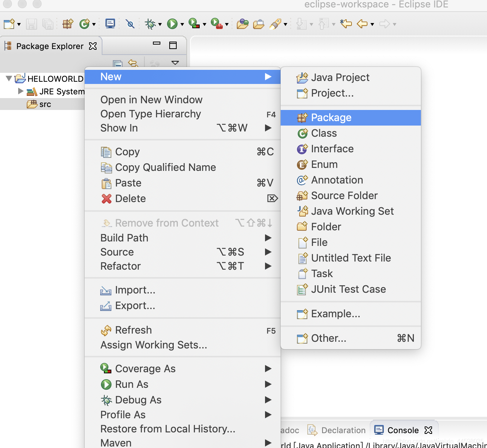Choose Open Type Hierarchy

[x=183, y=114]
